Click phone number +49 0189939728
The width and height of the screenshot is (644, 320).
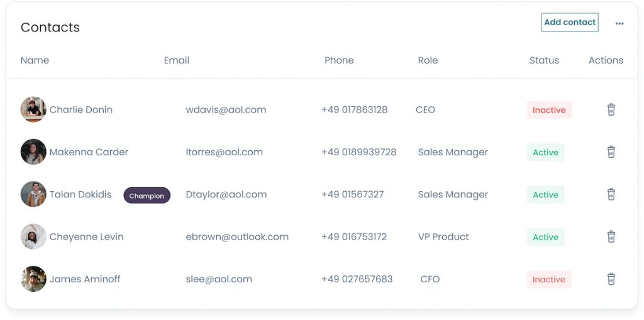tap(358, 152)
